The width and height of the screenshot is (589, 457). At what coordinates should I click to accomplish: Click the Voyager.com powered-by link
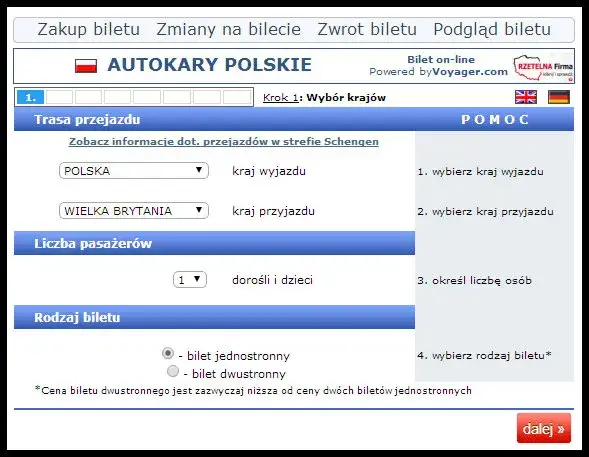pyautogui.click(x=470, y=71)
